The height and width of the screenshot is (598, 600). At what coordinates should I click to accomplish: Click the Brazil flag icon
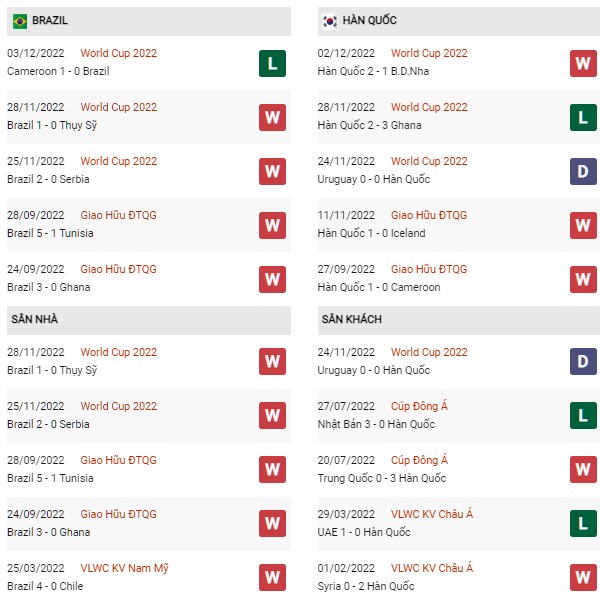point(20,21)
